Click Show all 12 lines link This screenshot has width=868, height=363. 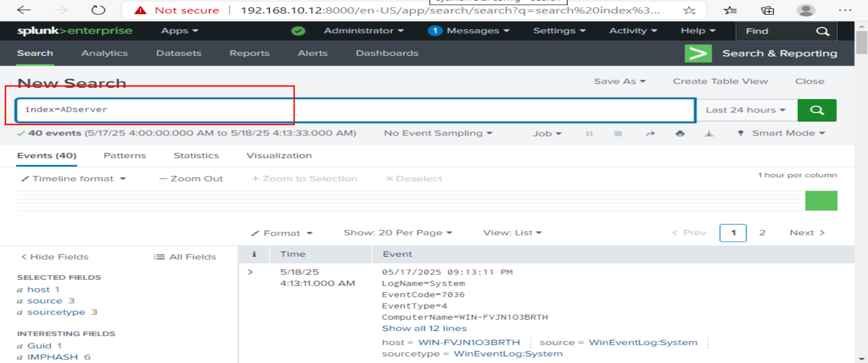coord(424,329)
